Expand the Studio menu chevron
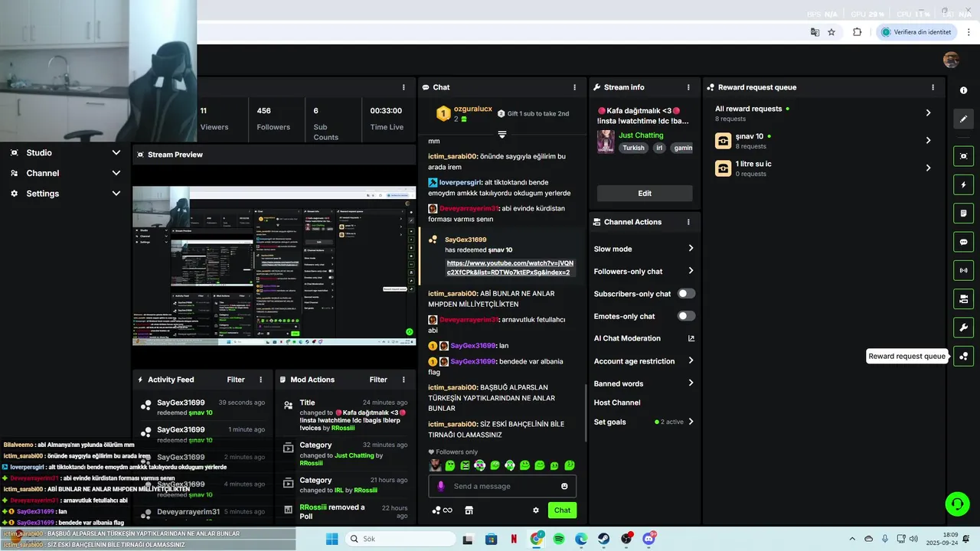980x551 pixels. point(116,152)
